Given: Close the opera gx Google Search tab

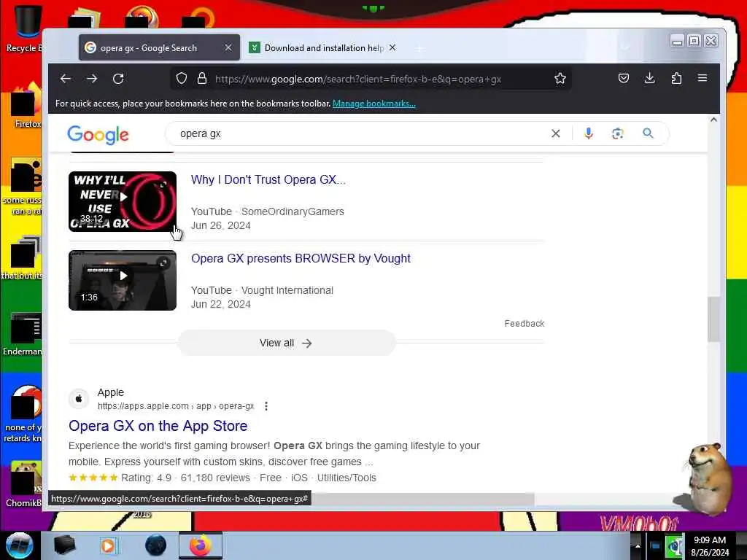Looking at the screenshot, I should tap(228, 47).
